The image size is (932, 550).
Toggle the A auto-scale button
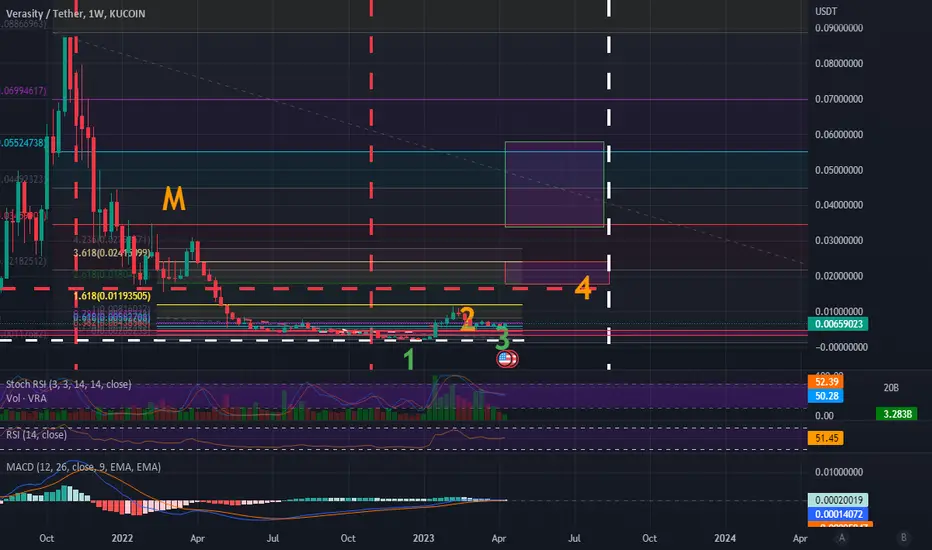pyautogui.click(x=841, y=538)
